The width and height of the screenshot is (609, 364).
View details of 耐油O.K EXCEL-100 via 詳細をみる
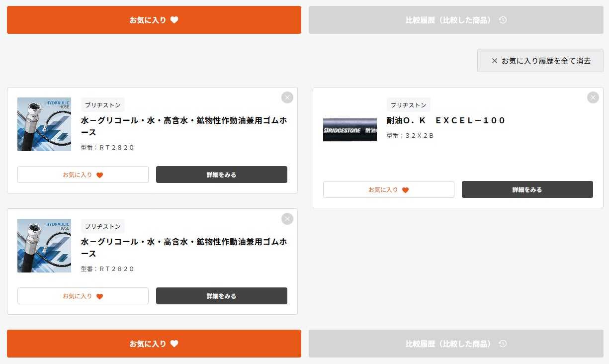(527, 189)
